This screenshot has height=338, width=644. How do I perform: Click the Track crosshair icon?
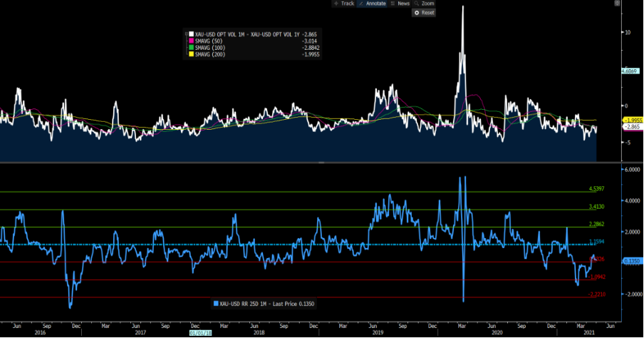[x=336, y=4]
